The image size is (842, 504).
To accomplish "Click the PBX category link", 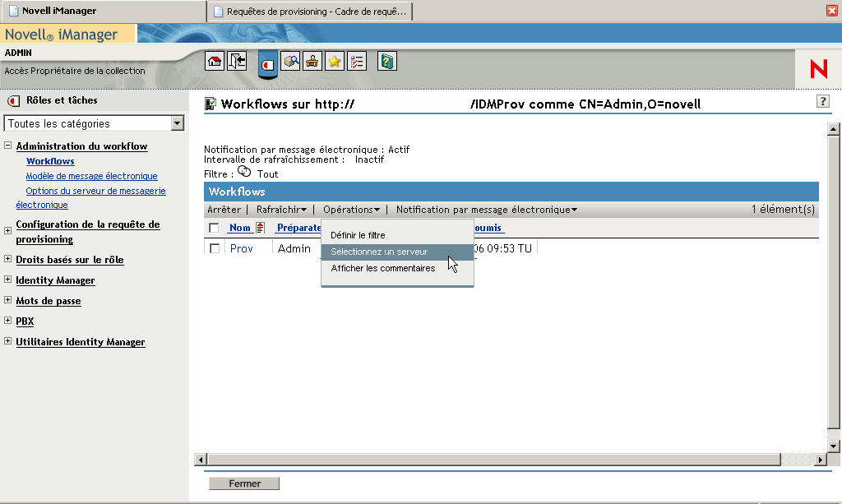I will pos(25,321).
